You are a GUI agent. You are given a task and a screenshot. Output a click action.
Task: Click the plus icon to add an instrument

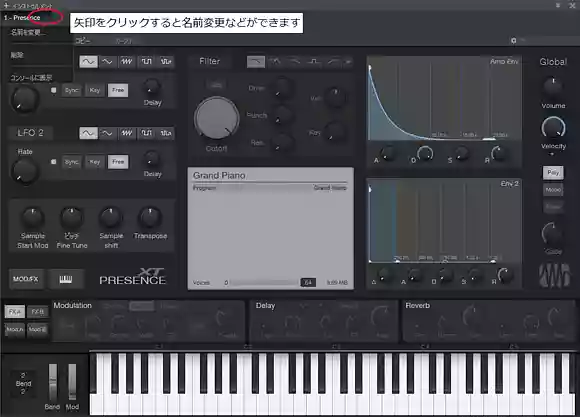(6, 5)
